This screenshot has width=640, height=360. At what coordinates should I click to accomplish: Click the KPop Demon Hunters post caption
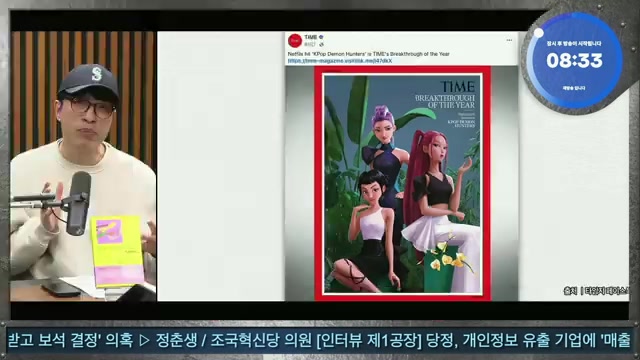coord(369,54)
